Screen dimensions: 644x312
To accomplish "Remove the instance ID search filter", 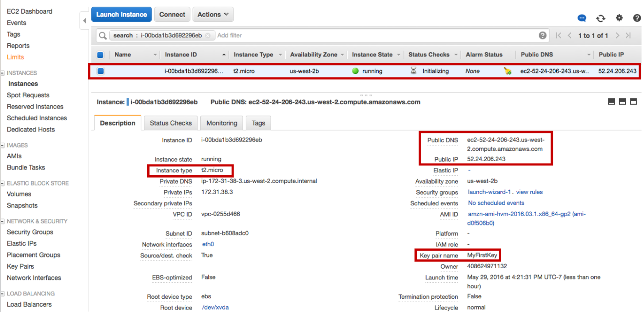I will tap(208, 36).
